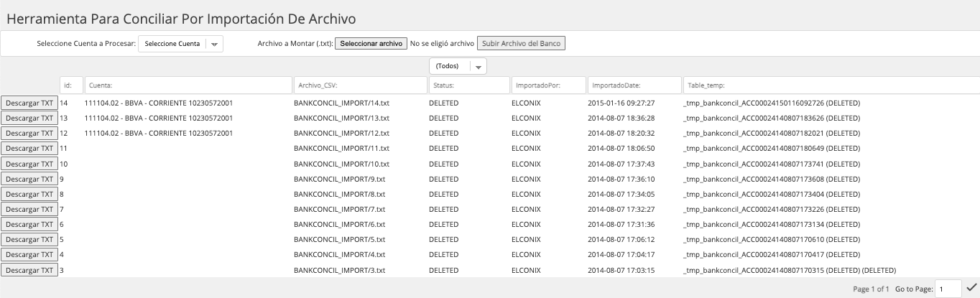
Task: Click Cuenta cell of row id 14
Action: click(x=158, y=103)
